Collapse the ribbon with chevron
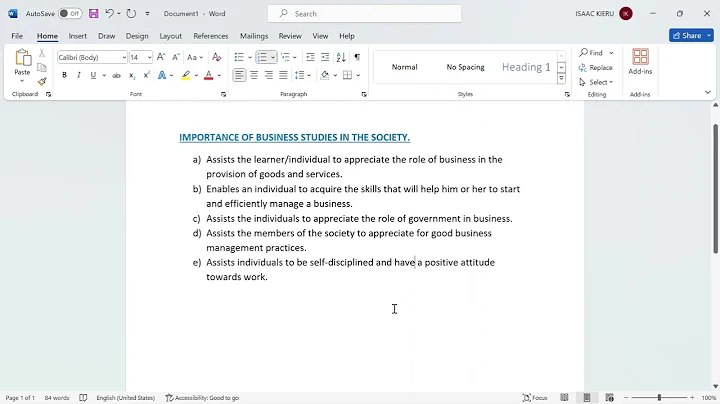720x404 pixels. coord(708,92)
